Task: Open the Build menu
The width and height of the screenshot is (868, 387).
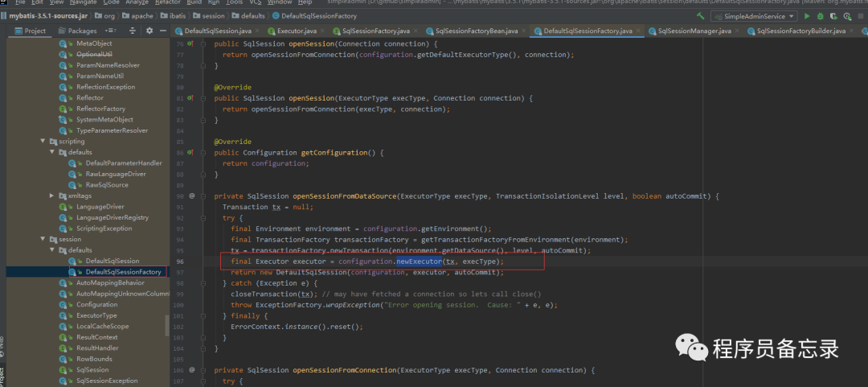Action: (x=194, y=2)
